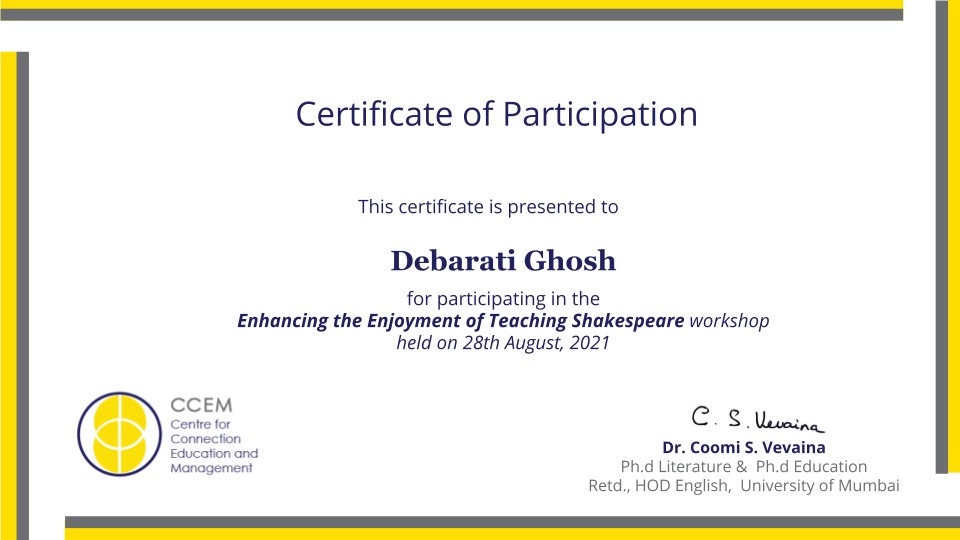Select the recipient name 'Debarati Ghosh'

click(x=503, y=261)
